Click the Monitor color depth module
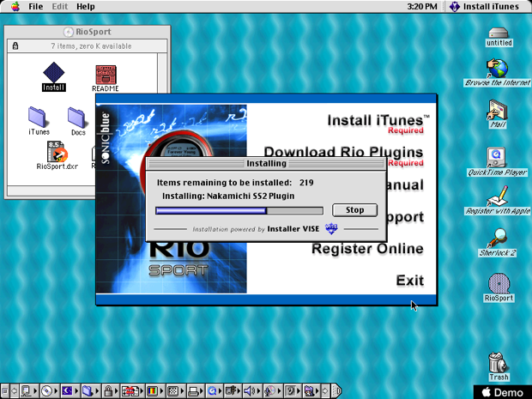Viewport: 532px width, 399px height. (152, 391)
